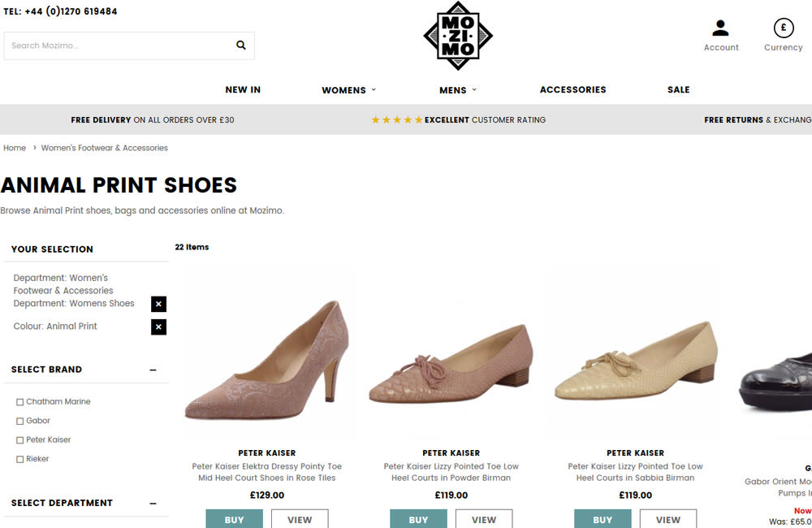Screen dimensions: 812x528
Task: Buy the Elektra Rose Tiles court shoes
Action: point(234,519)
